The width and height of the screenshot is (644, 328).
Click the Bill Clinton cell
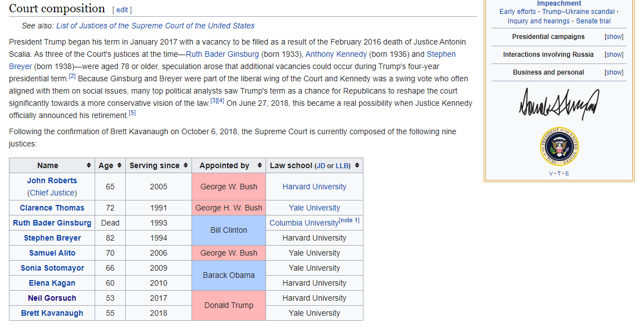click(x=229, y=230)
